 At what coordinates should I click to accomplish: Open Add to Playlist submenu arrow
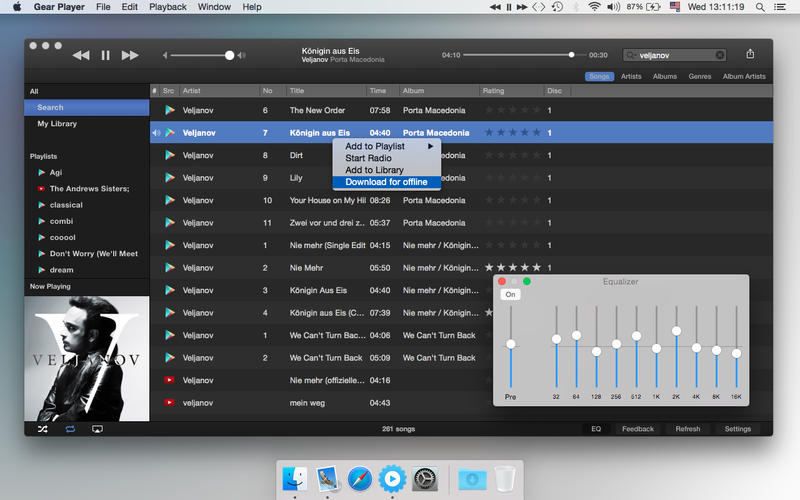click(431, 146)
